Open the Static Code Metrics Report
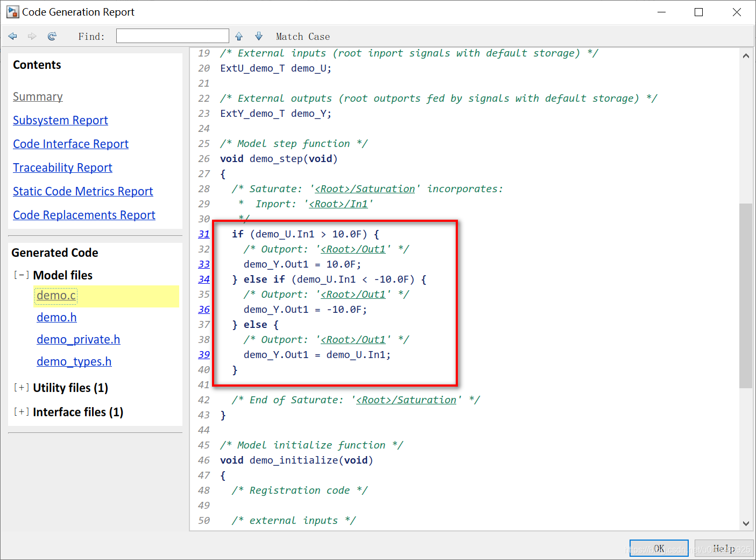This screenshot has width=756, height=560. coord(83,191)
